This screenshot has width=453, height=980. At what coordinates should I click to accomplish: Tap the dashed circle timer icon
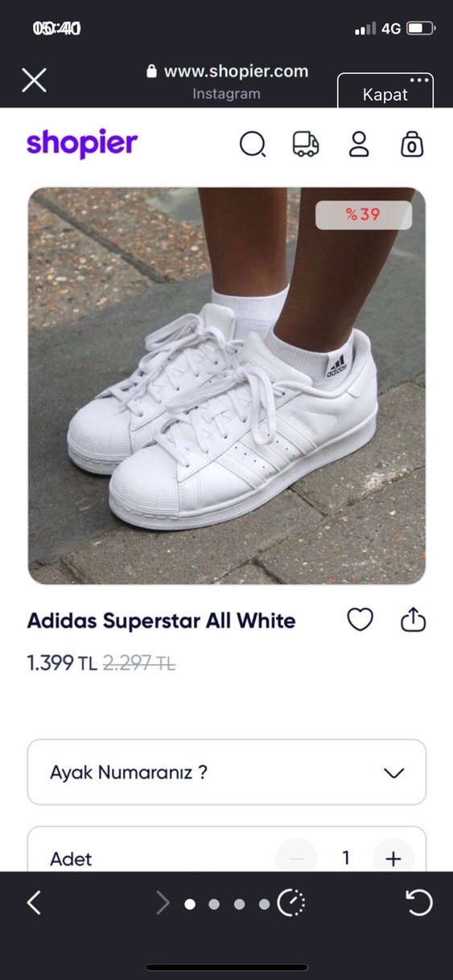pos(291,903)
